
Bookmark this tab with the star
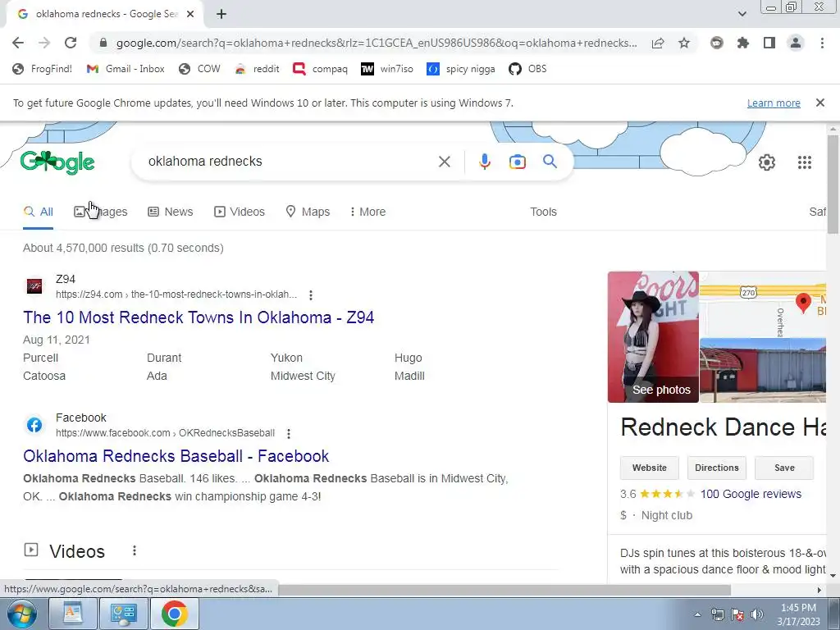pos(684,43)
